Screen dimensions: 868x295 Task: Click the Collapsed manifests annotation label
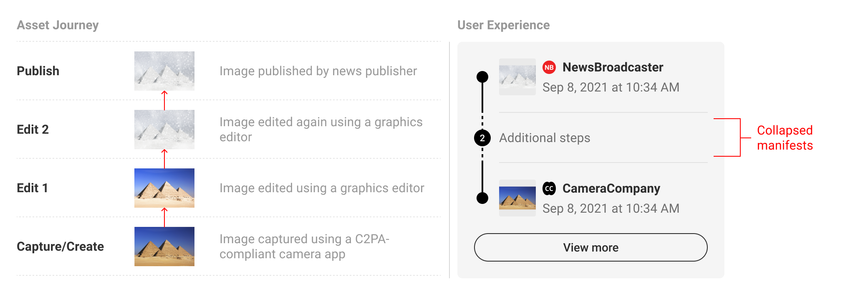pos(785,137)
